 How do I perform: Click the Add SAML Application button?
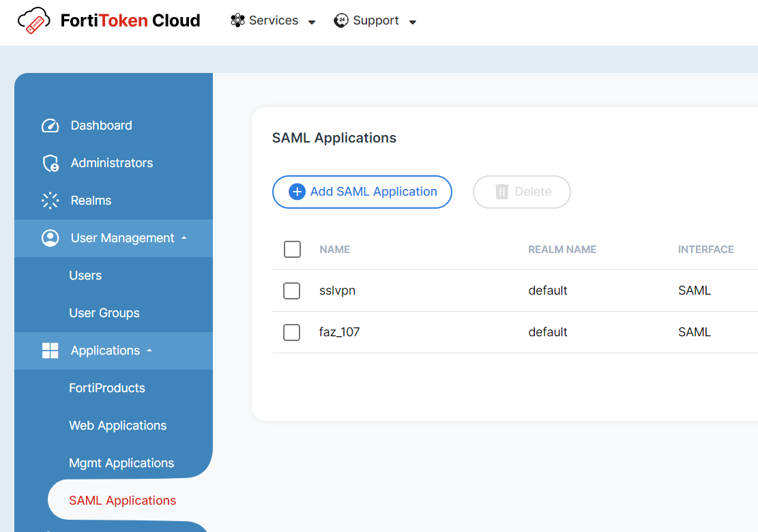coord(362,192)
